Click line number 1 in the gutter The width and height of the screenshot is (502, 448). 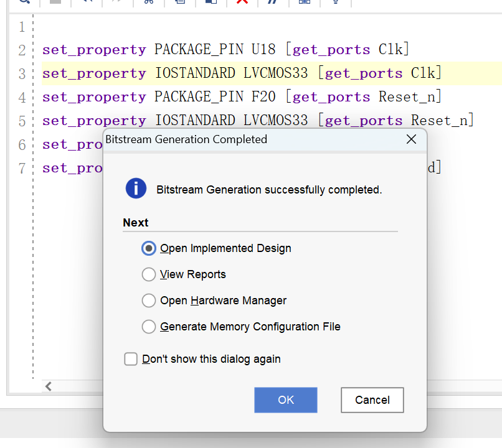tap(22, 27)
